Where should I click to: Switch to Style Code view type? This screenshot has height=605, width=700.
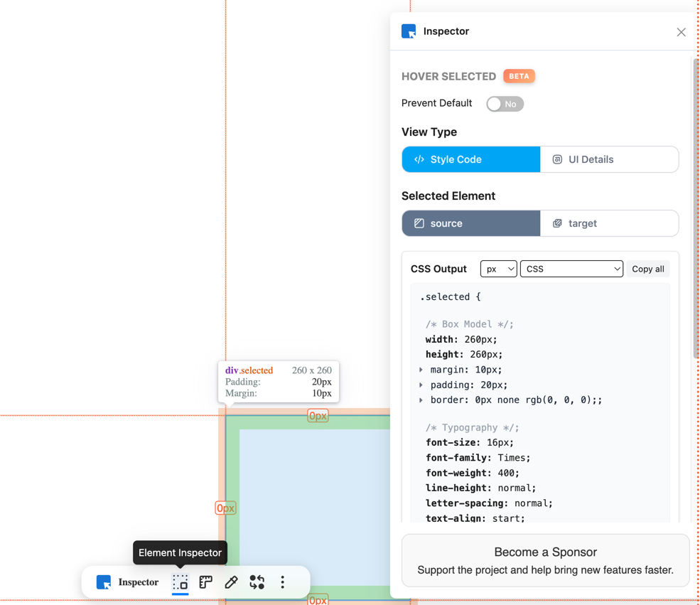pyautogui.click(x=471, y=159)
